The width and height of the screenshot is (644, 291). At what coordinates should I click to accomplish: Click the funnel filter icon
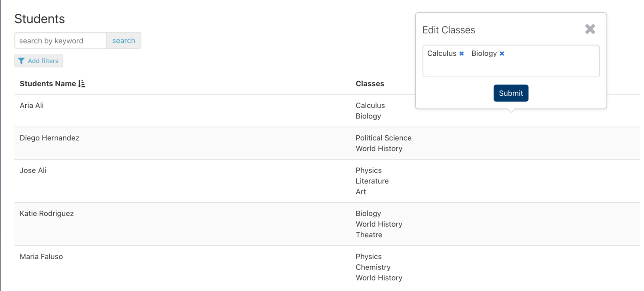21,61
